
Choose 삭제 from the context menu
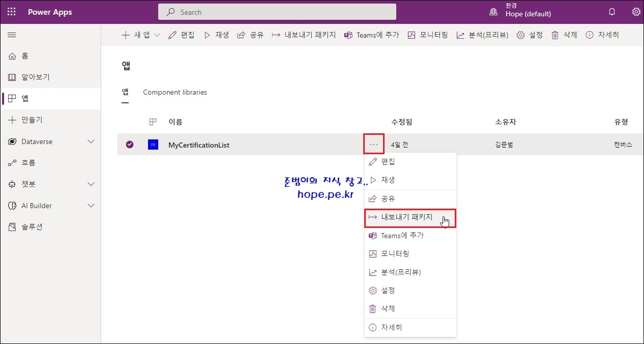[x=411, y=309]
